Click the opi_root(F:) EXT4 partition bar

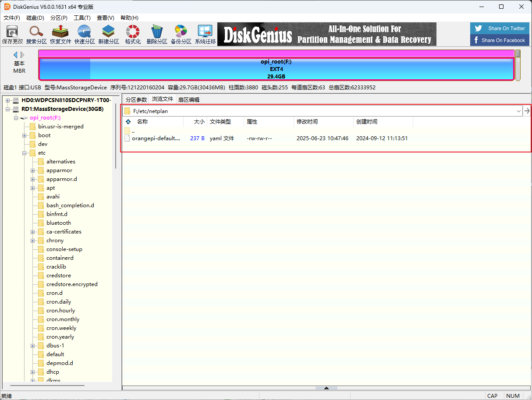click(x=276, y=69)
